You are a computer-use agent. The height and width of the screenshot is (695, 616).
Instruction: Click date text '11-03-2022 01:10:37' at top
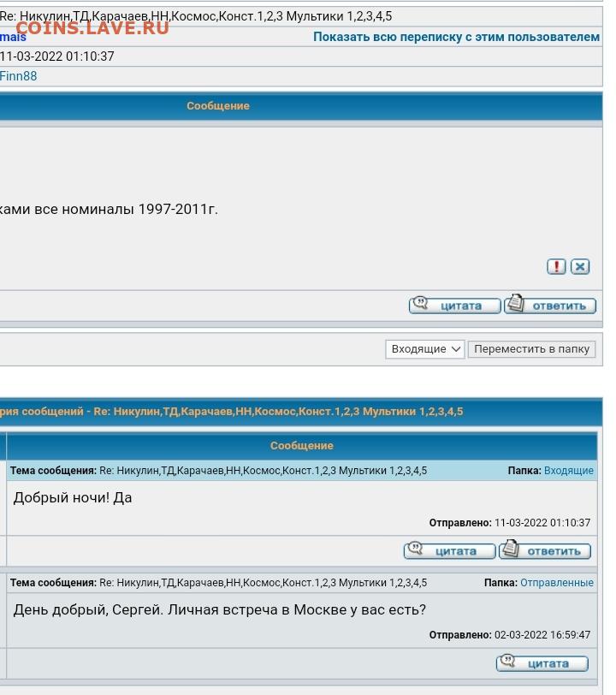(57, 56)
